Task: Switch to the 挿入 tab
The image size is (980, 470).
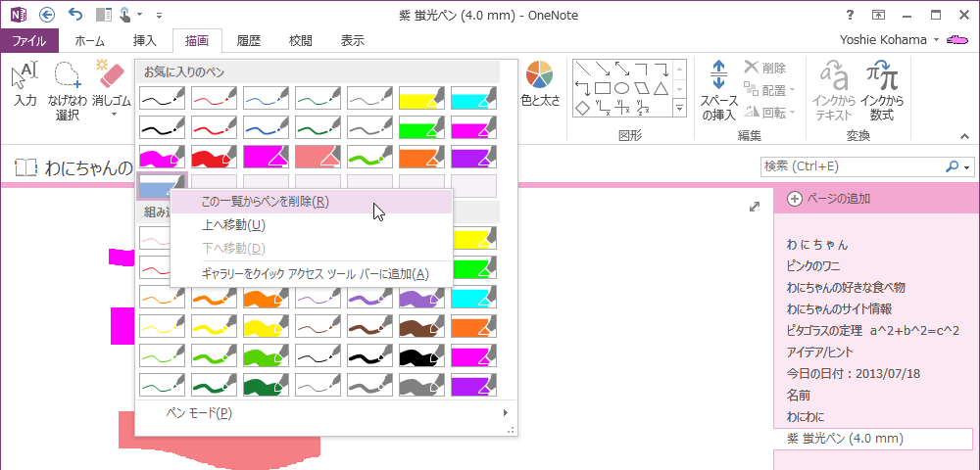Action: (x=144, y=41)
